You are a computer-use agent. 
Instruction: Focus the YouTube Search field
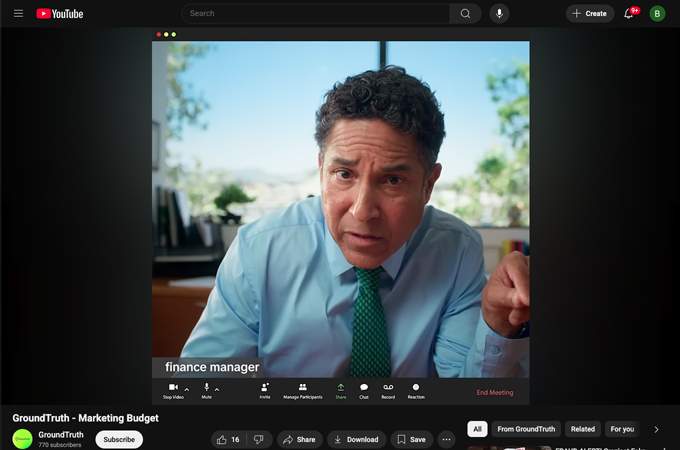click(x=316, y=13)
